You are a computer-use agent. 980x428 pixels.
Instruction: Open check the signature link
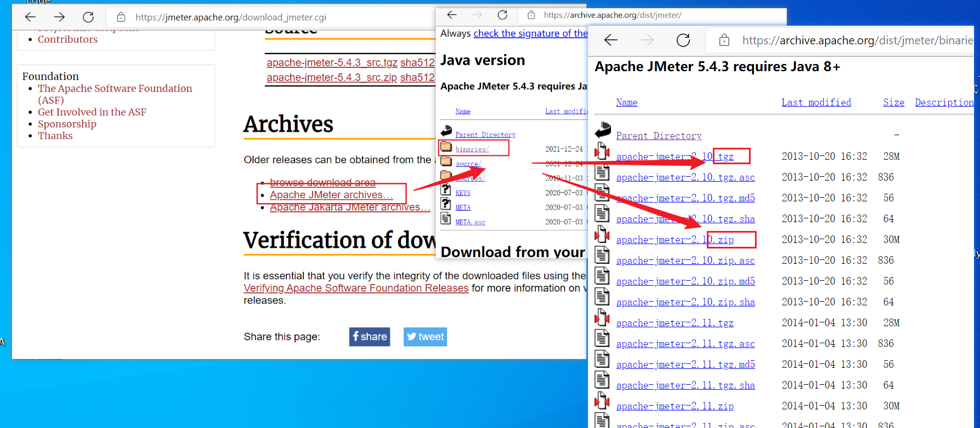(531, 33)
